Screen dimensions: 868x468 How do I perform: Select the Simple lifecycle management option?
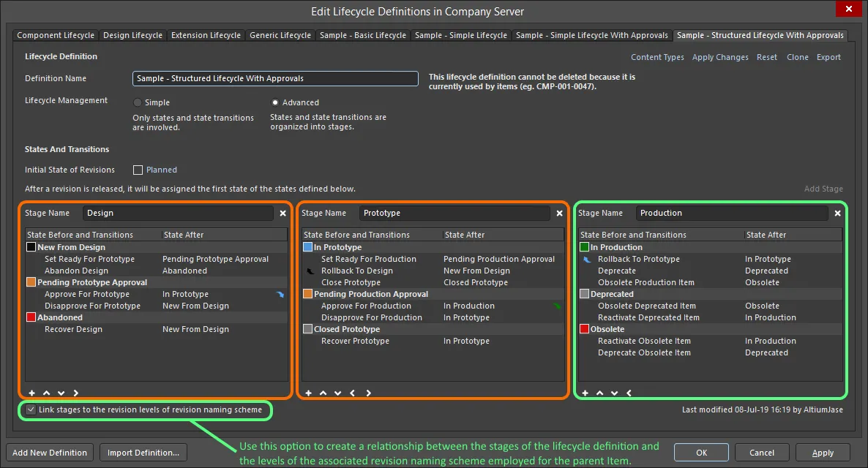pos(136,102)
